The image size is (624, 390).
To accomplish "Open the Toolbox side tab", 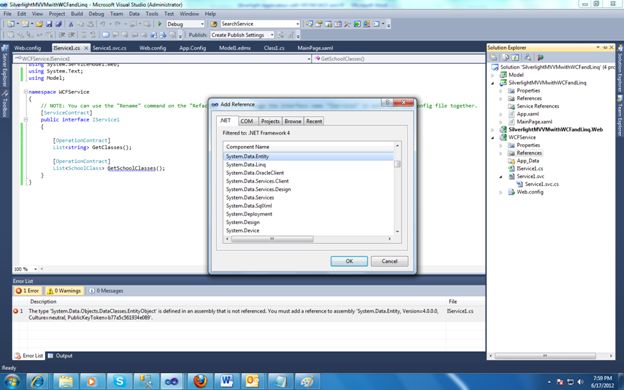I will pos(4,105).
